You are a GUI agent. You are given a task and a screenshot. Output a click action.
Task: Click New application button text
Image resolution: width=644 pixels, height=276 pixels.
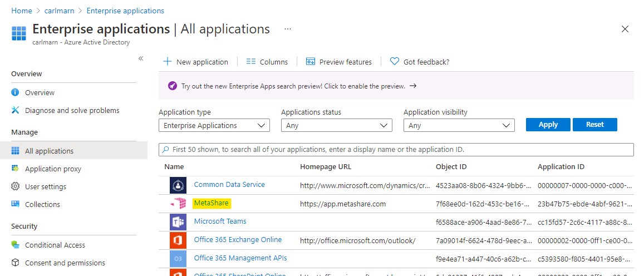coord(202,62)
